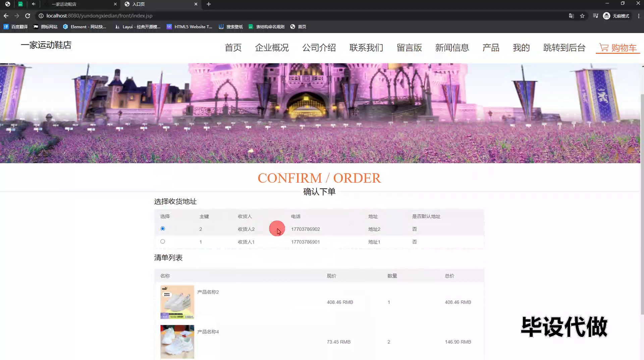Open 产品 menu item
The image size is (644, 360).
[x=491, y=48]
